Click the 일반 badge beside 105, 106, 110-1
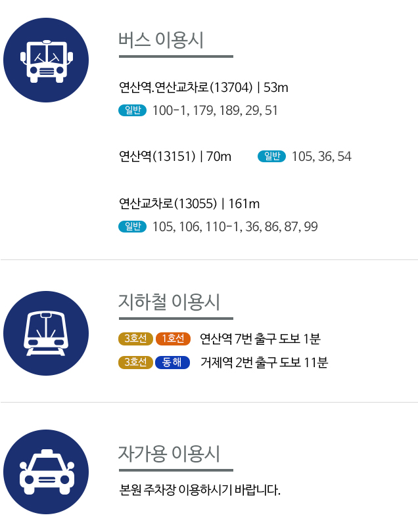The height and width of the screenshot is (532, 418). click(x=132, y=227)
